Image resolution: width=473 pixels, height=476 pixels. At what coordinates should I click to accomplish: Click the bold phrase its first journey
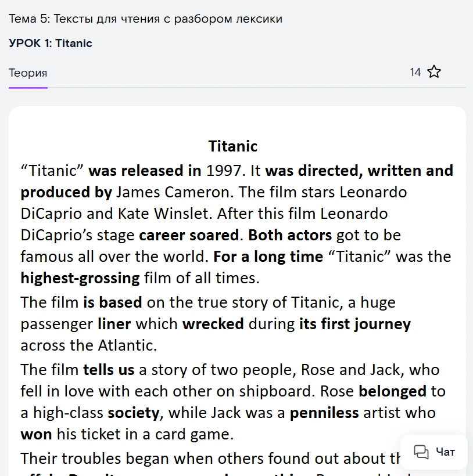coord(355,324)
